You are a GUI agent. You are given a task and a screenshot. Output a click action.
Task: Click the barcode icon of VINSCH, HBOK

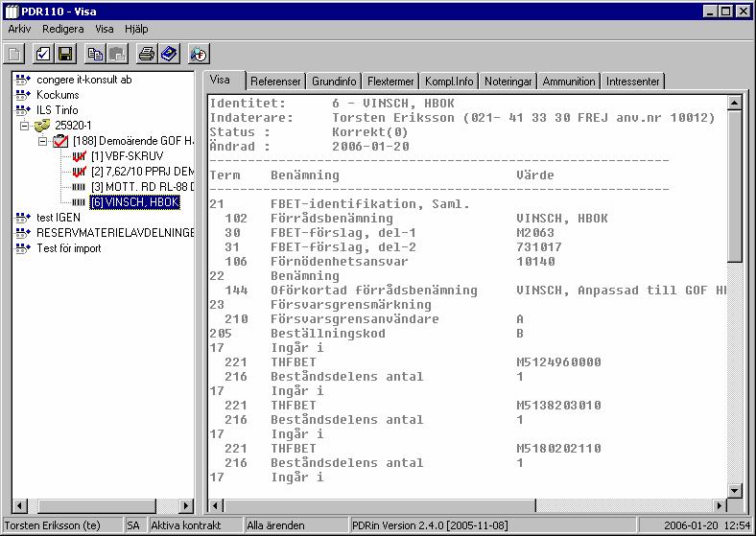click(79, 202)
